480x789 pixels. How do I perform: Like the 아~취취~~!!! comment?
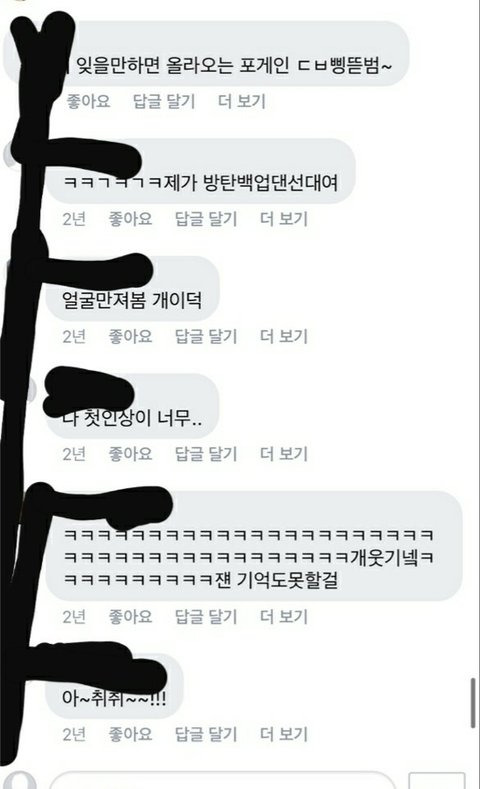tap(130, 734)
